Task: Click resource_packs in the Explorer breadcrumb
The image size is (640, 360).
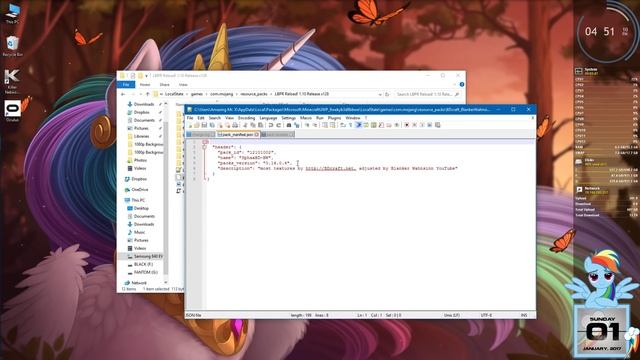Action: pos(253,94)
